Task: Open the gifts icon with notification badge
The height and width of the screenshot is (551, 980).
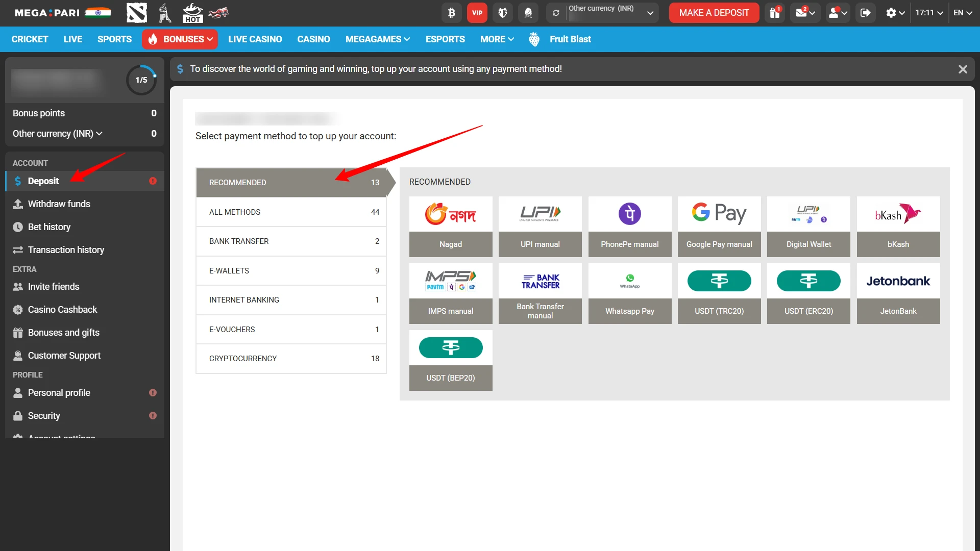Action: (x=774, y=13)
